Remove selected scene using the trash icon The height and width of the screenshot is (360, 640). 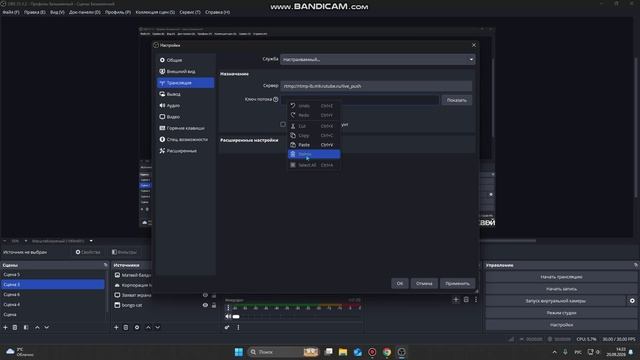pos(15,327)
